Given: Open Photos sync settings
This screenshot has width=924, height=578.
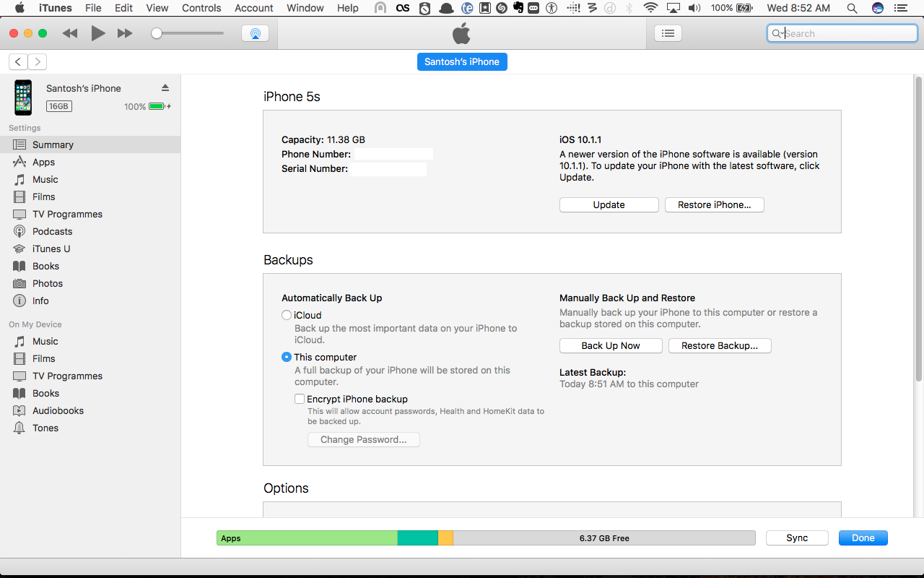Looking at the screenshot, I should click(90, 283).
